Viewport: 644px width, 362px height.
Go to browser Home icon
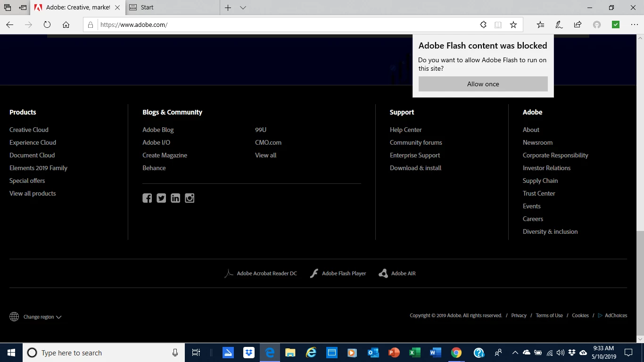pos(66,25)
